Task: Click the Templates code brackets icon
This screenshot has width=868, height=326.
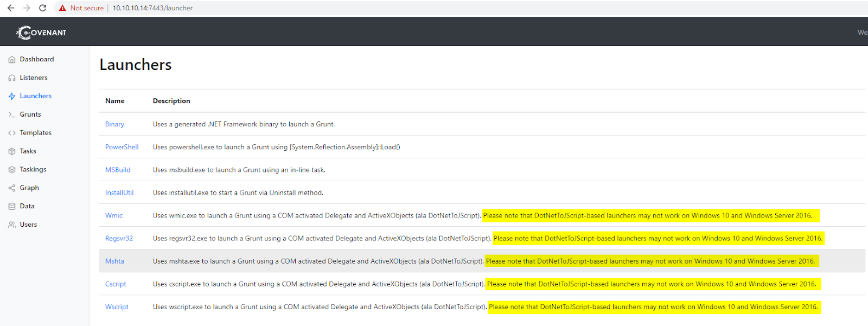Action: pos(12,133)
